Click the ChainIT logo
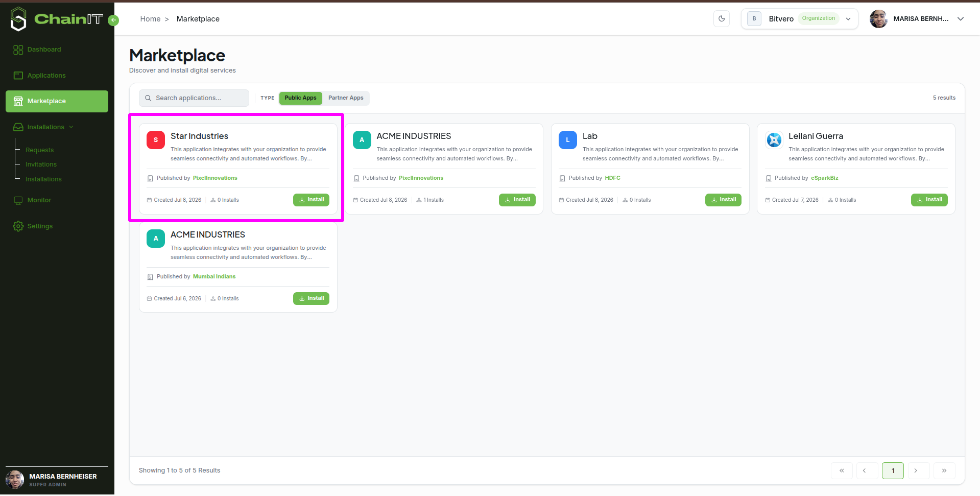 (x=56, y=19)
